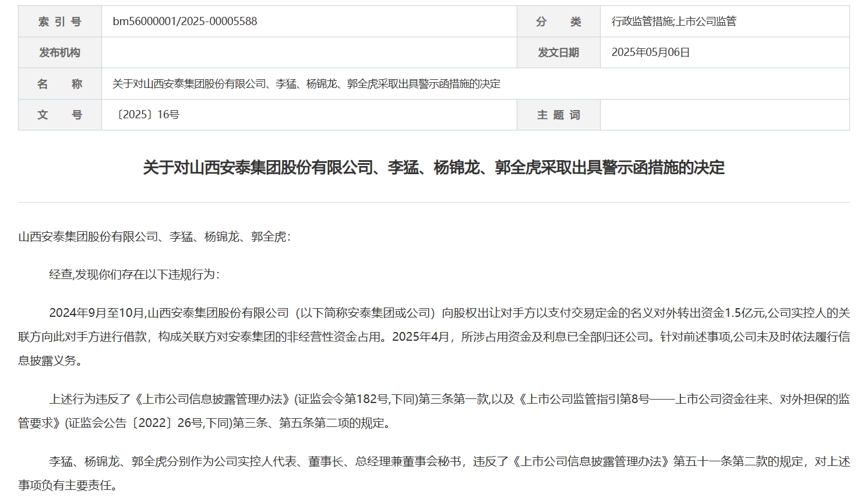Click paragraph starting with 2024年9月至10月
Viewport: 868px width, 498px height.
pos(434,337)
